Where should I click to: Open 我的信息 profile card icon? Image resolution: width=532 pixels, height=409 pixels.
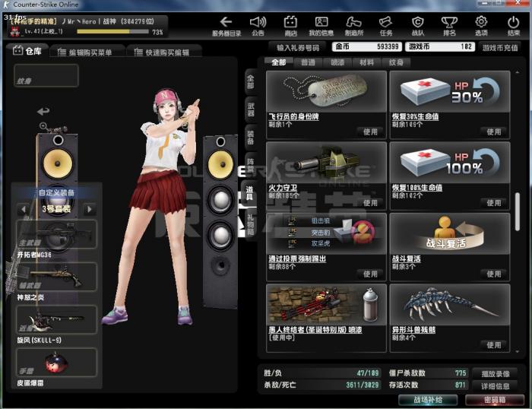321,26
